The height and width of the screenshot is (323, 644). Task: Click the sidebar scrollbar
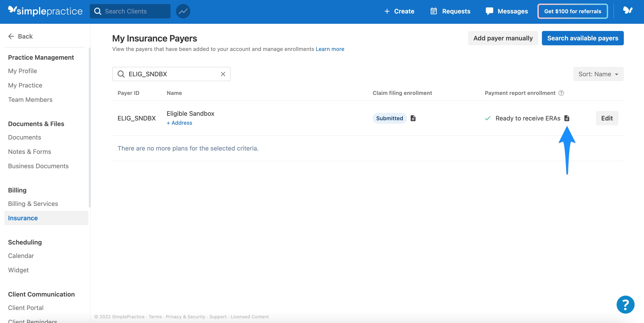tap(90, 127)
